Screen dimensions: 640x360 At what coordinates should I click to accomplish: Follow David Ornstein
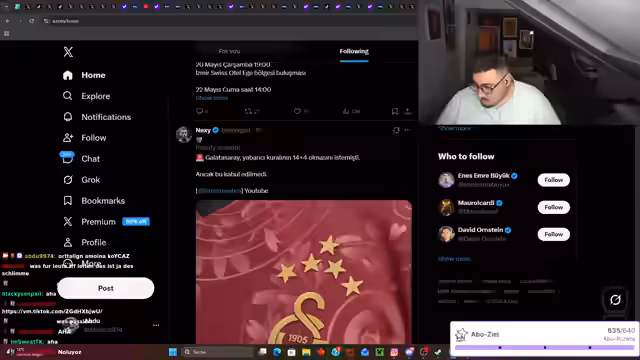(553, 234)
